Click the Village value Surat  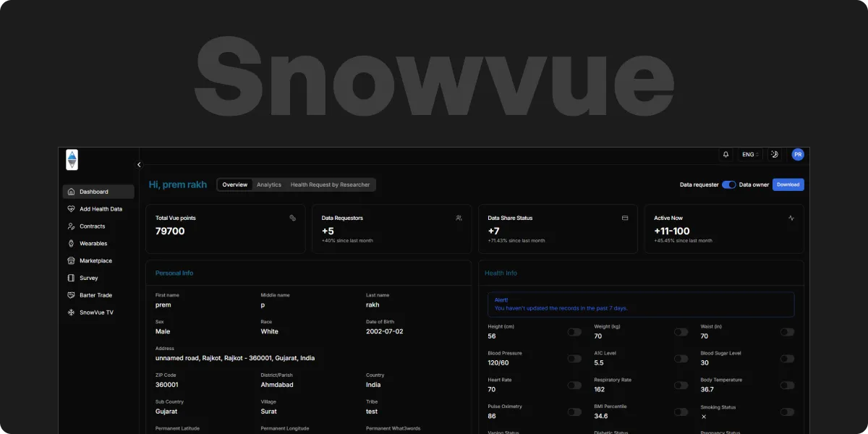click(x=269, y=412)
